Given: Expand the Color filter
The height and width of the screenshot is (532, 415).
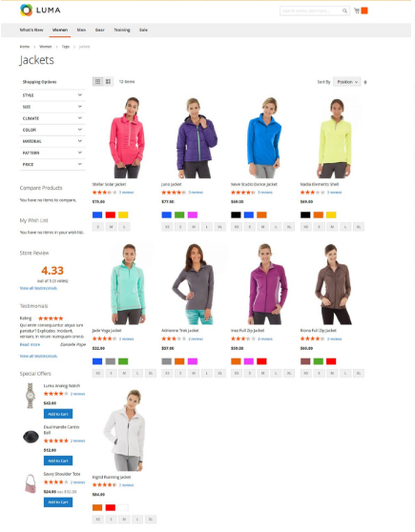Looking at the screenshot, I should coord(52,130).
